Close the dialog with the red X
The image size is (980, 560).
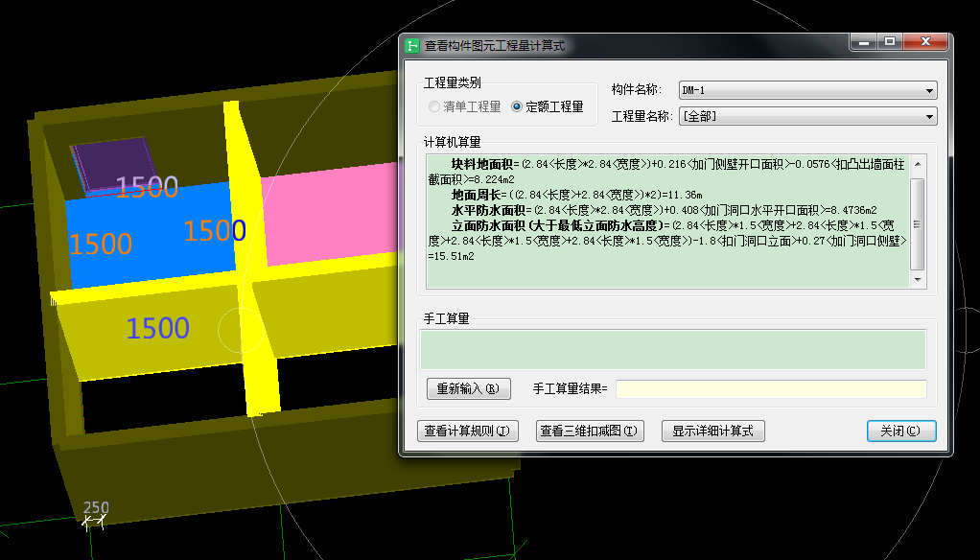point(925,42)
